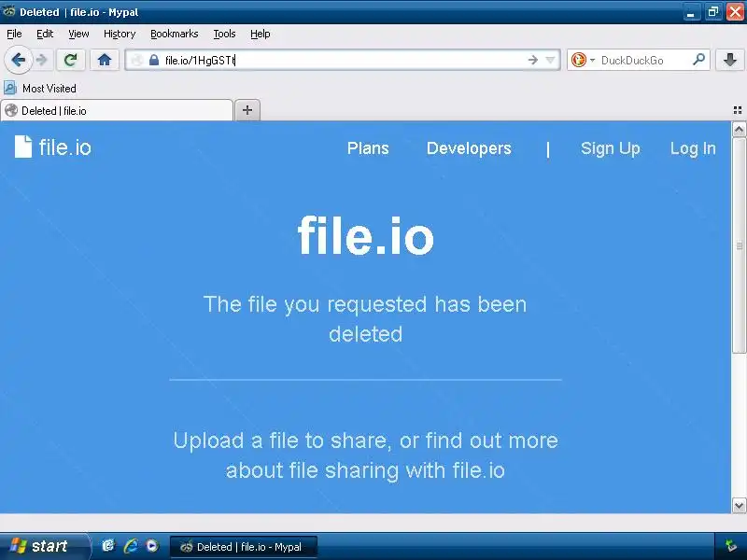Open the Help menu

click(x=261, y=34)
